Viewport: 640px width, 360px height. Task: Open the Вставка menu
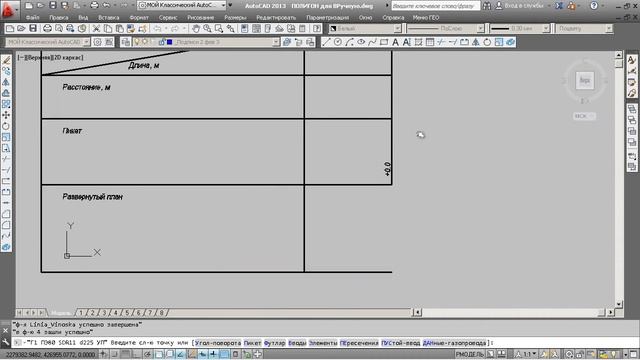[109, 18]
